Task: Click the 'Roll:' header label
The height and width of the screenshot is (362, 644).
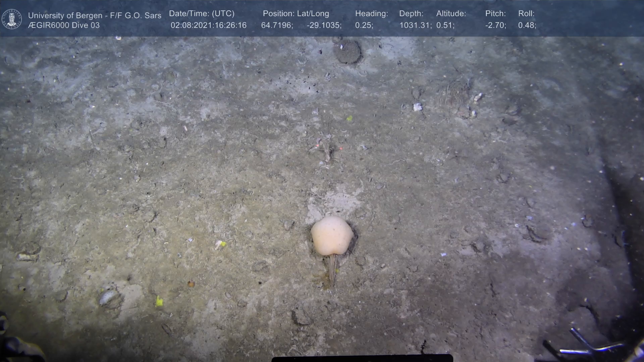Action: click(526, 14)
